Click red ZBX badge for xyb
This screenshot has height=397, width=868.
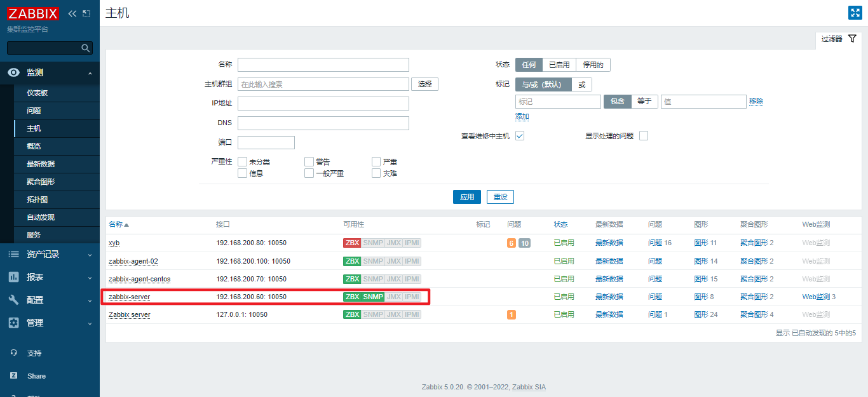[x=352, y=243]
